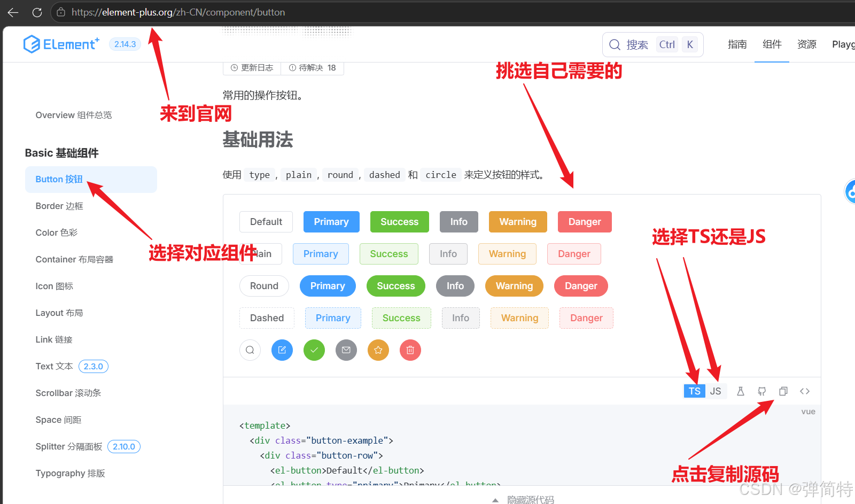Switch the code example to TS
This screenshot has height=504, width=855.
[x=695, y=391]
